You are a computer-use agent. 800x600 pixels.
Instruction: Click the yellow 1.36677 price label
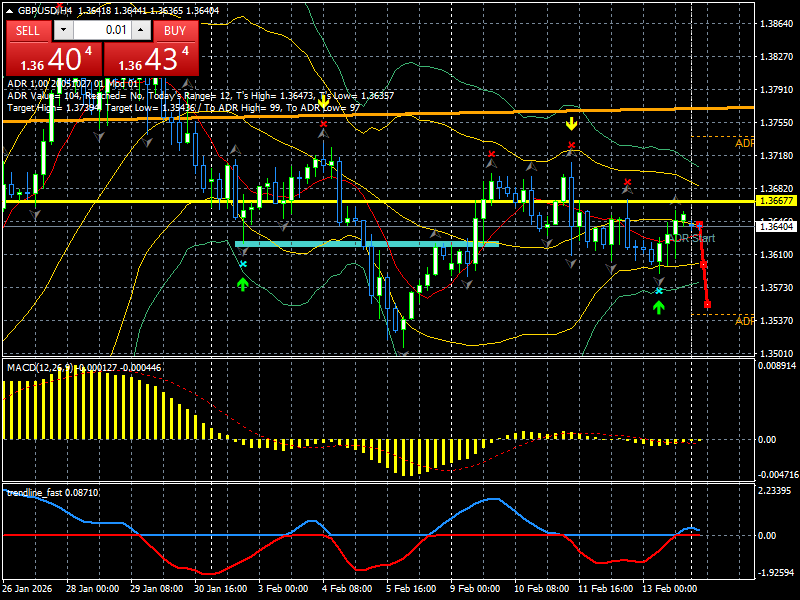(x=777, y=201)
